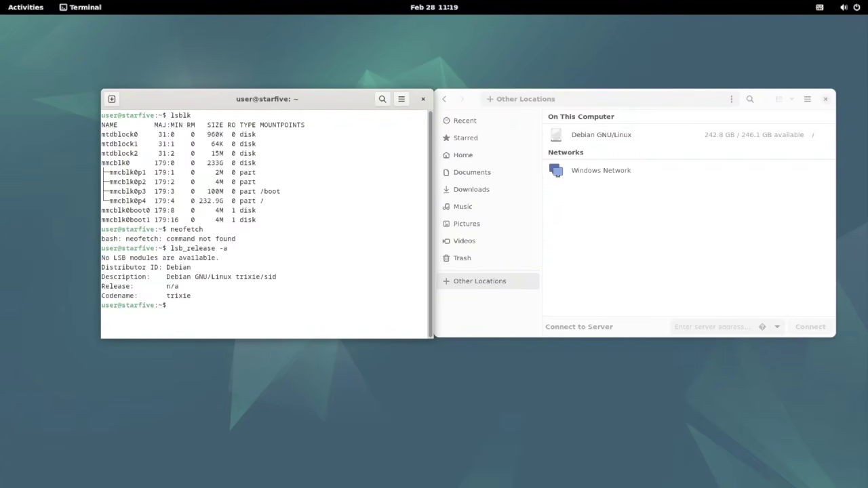Open the system volume and power menu
This screenshot has width=868, height=488.
point(852,7)
